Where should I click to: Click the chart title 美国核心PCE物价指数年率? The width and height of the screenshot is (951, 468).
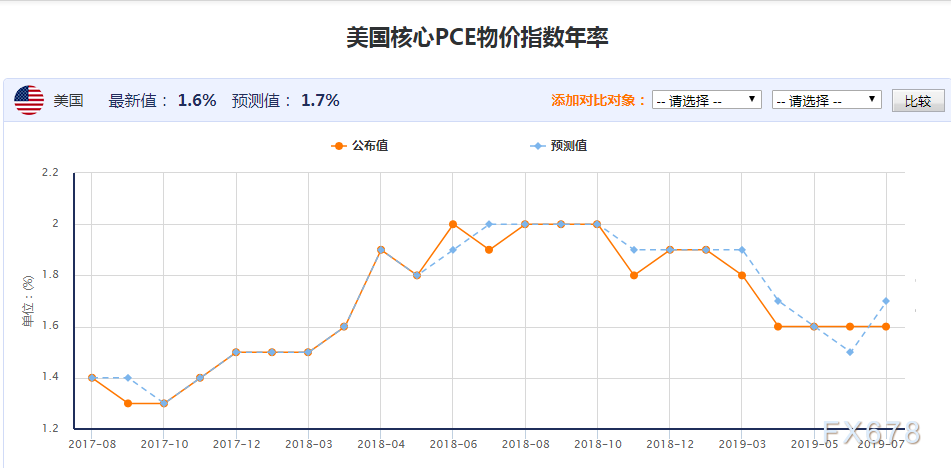click(477, 37)
